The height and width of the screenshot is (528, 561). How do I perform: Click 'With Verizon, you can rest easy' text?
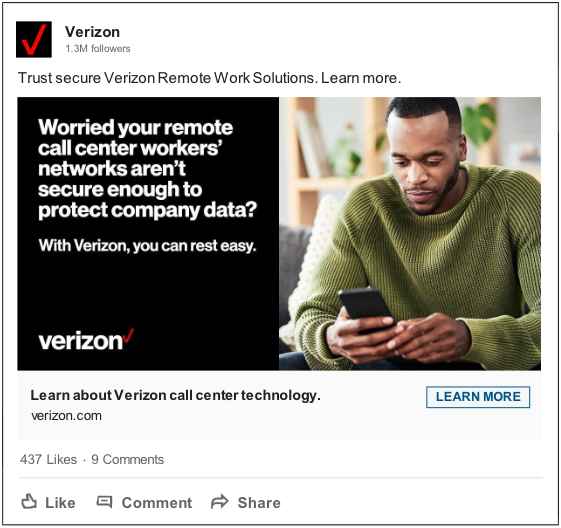(x=147, y=245)
